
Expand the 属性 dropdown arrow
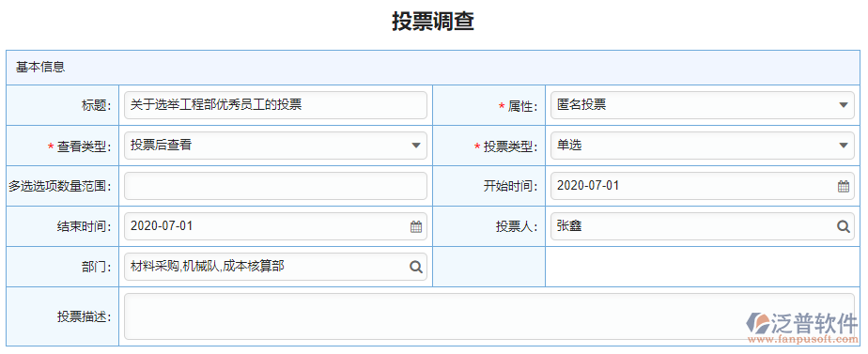click(843, 104)
